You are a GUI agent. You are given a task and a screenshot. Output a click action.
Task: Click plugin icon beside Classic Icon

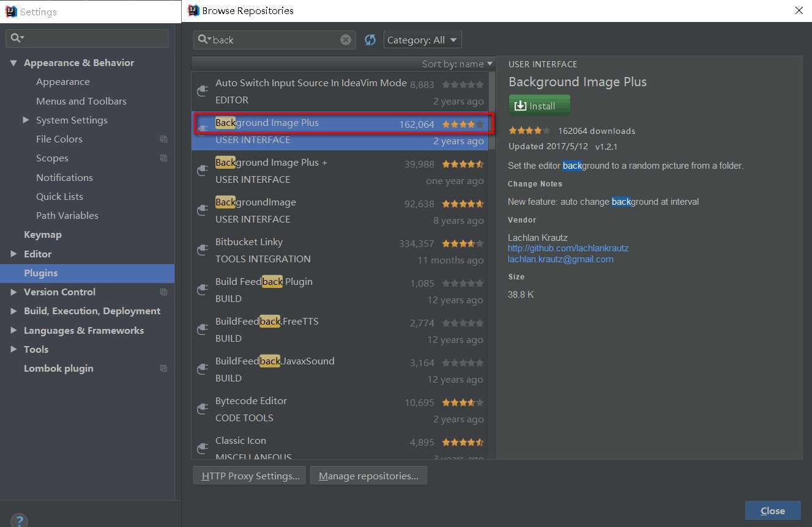point(203,448)
